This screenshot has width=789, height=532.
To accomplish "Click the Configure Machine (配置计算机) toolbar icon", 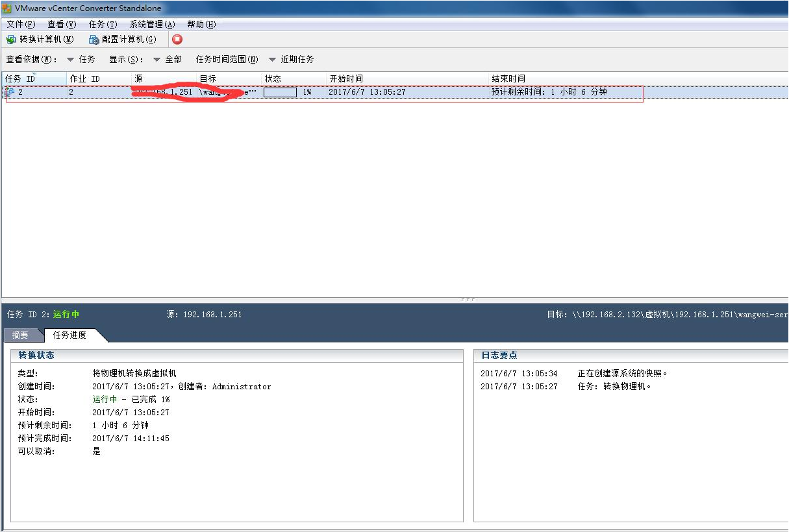I will (94, 40).
